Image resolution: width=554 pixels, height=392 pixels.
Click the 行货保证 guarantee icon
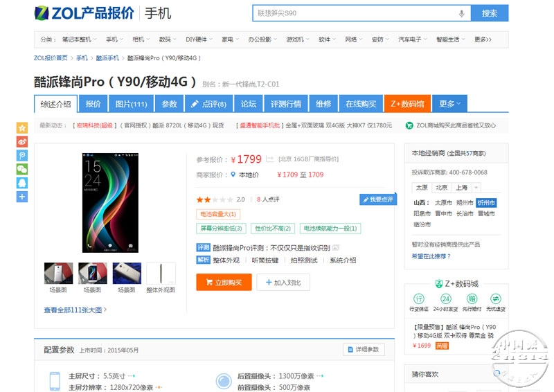[x=419, y=299]
